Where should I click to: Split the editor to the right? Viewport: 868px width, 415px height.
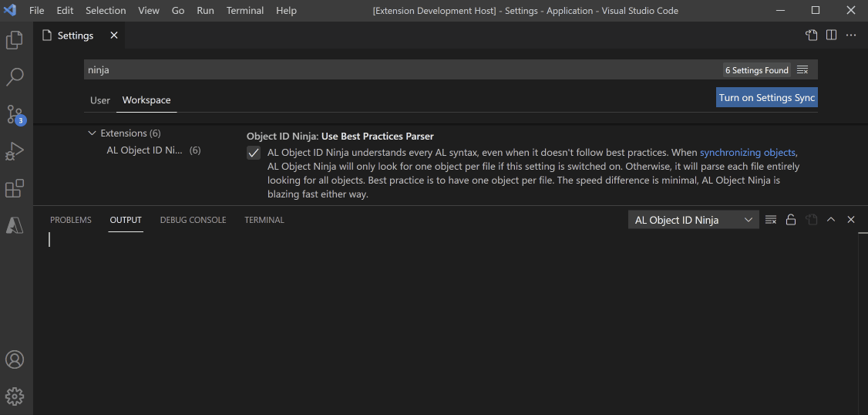point(831,35)
